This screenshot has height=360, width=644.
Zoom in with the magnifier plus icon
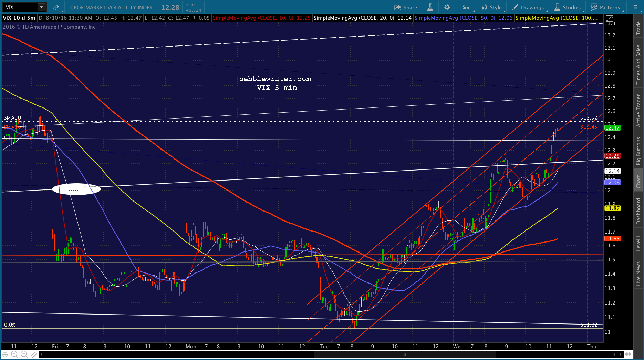tap(14, 354)
